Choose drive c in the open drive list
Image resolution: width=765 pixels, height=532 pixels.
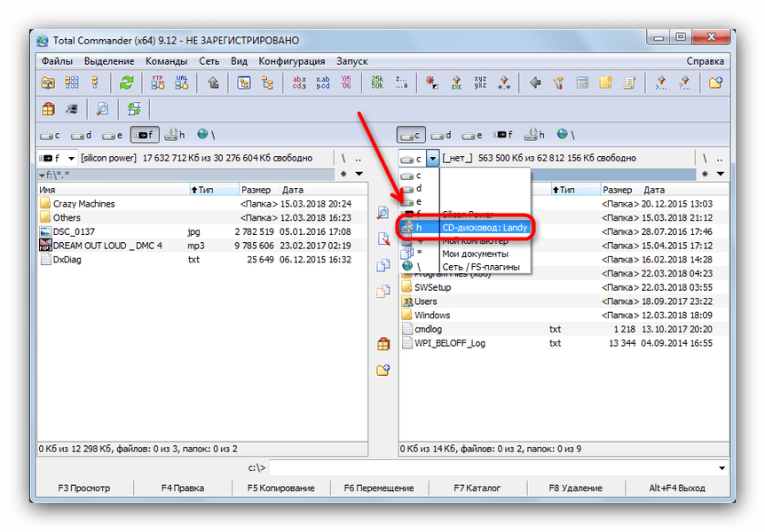point(465,175)
